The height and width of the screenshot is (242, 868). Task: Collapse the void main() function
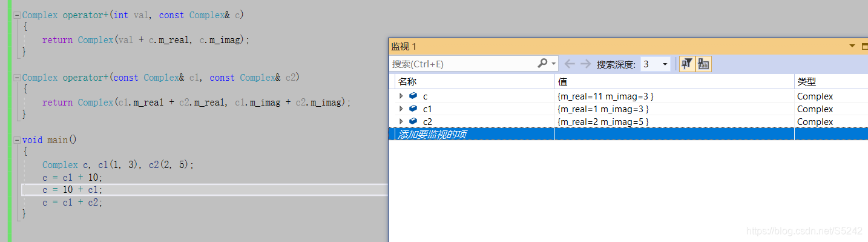click(x=17, y=139)
